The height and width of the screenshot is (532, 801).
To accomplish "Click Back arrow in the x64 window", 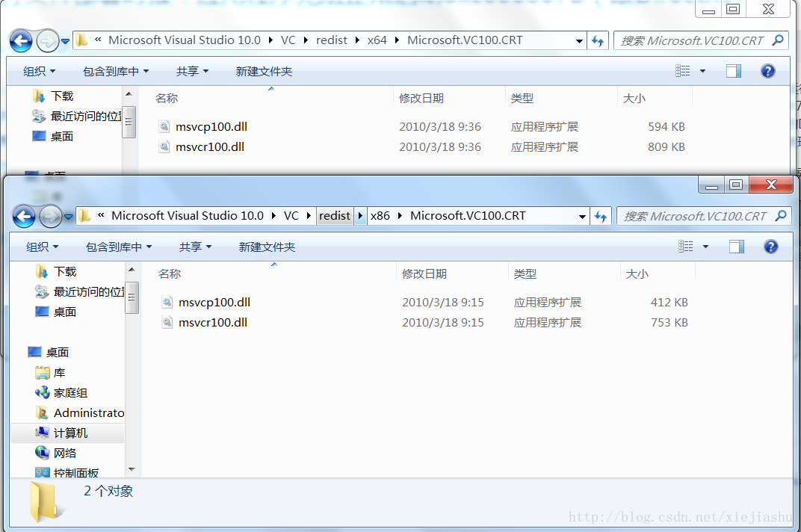I will pos(21,41).
